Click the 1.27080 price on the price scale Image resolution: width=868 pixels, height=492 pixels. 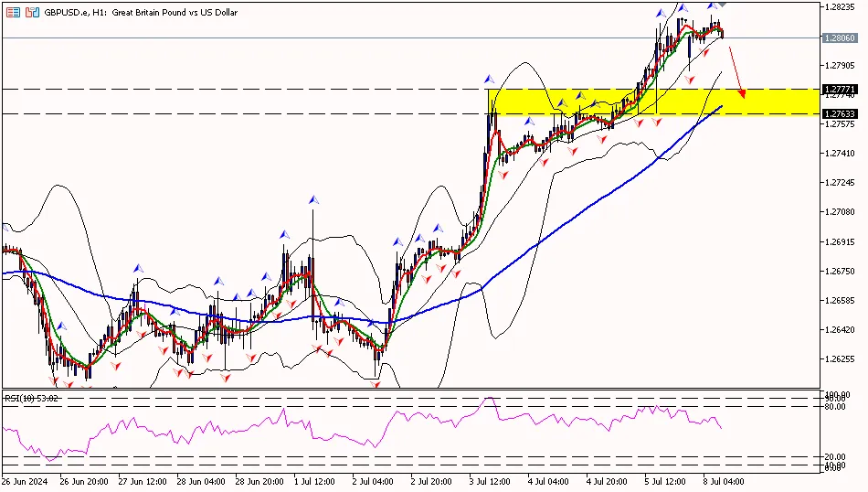[840, 212]
